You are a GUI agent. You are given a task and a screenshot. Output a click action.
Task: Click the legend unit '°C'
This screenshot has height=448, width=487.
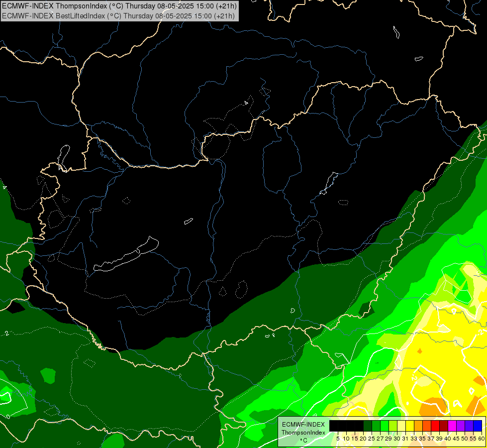click(304, 441)
